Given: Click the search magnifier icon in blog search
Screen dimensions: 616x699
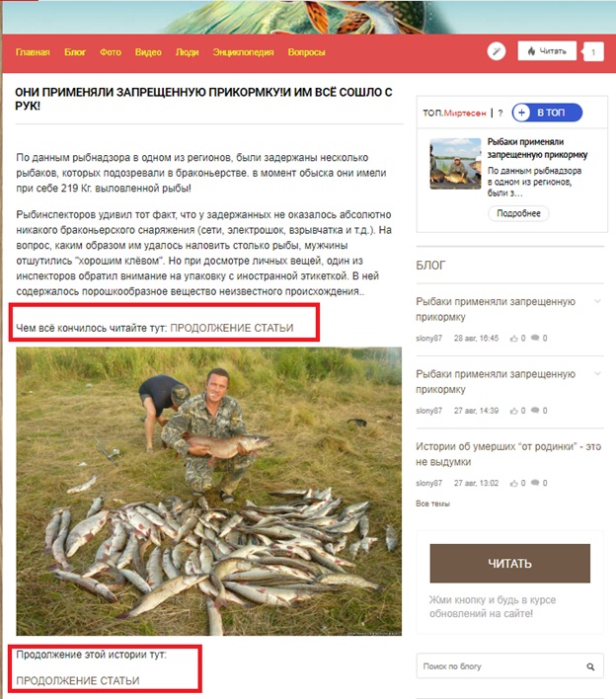Looking at the screenshot, I should click(x=590, y=666).
